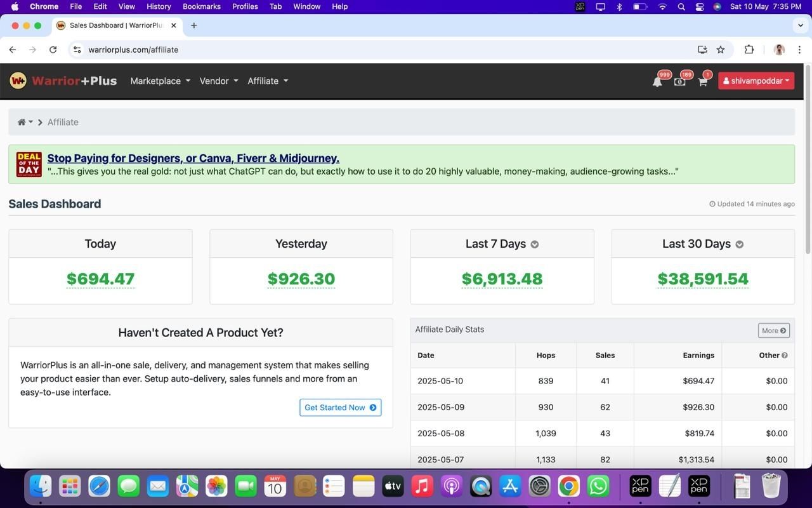Screen dimensions: 812x508
Task: Open the sales money icon with 189 badge
Action: pyautogui.click(x=679, y=81)
